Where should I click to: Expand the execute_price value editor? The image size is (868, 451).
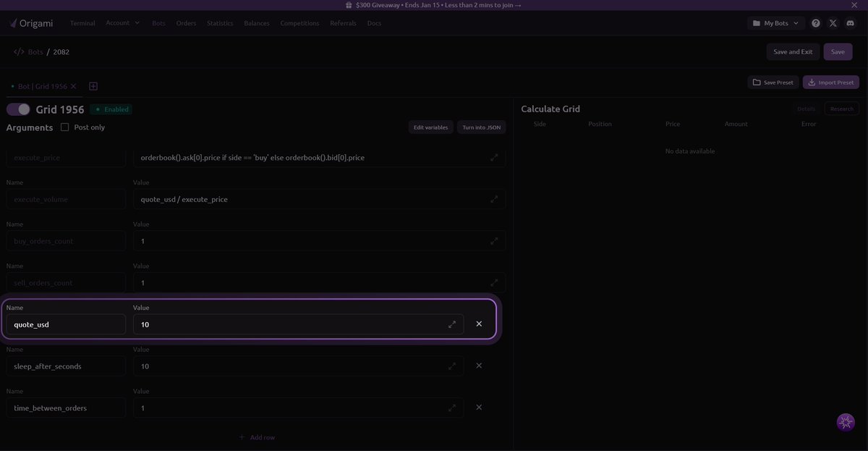click(494, 157)
